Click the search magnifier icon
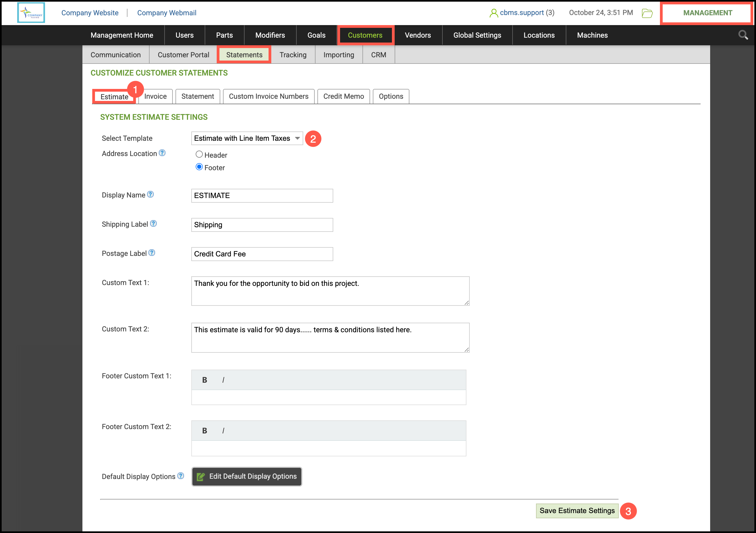 pyautogui.click(x=743, y=35)
